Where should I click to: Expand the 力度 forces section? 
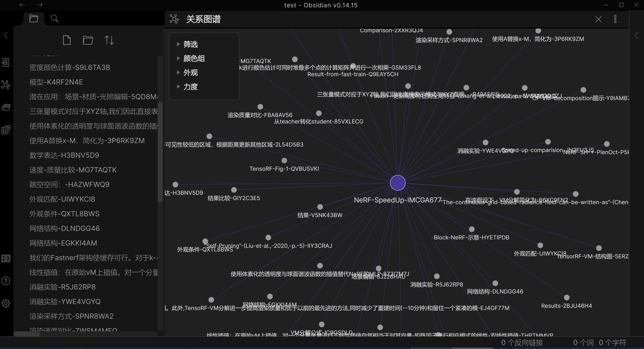click(190, 87)
